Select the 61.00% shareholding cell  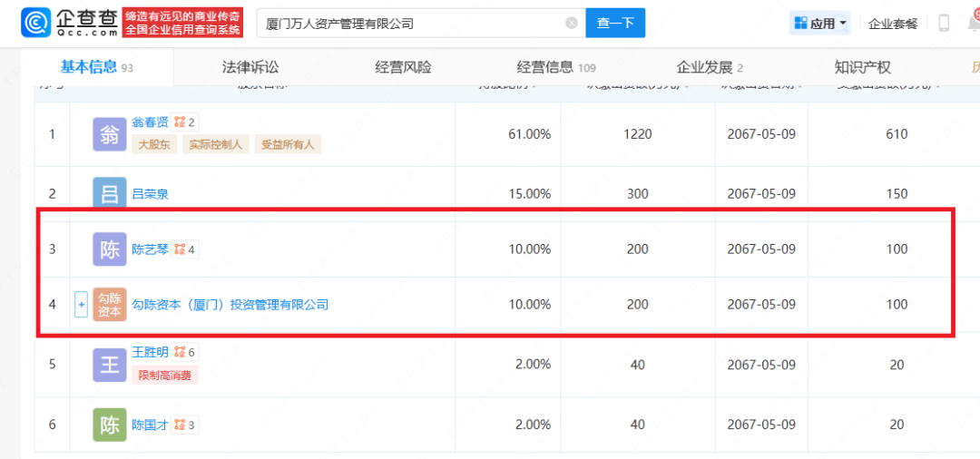point(529,133)
